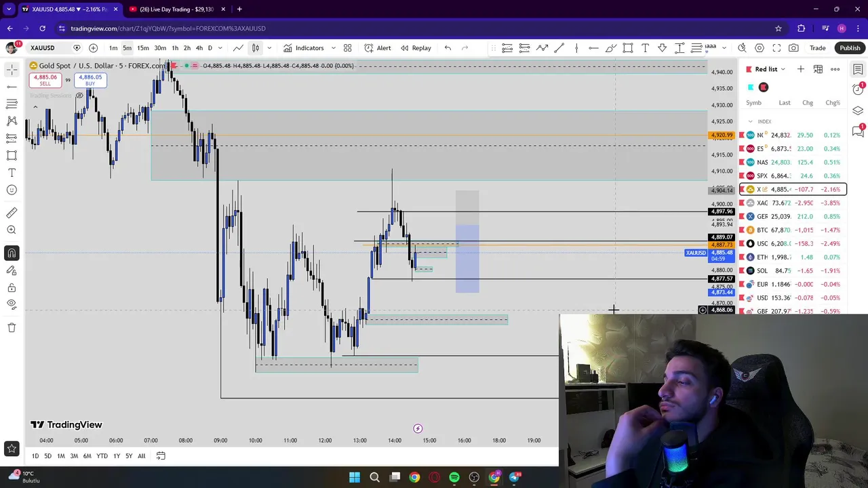Toggle stay in drawing mode
The image size is (868, 488).
click(12, 270)
